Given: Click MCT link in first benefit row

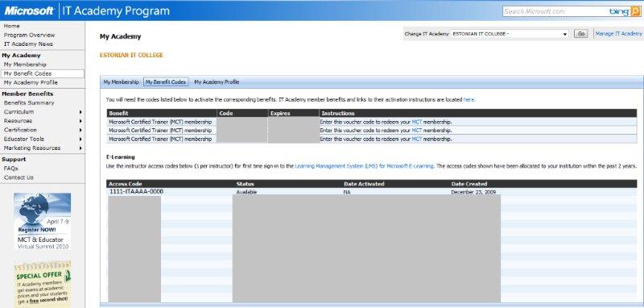Looking at the screenshot, I should (416, 122).
